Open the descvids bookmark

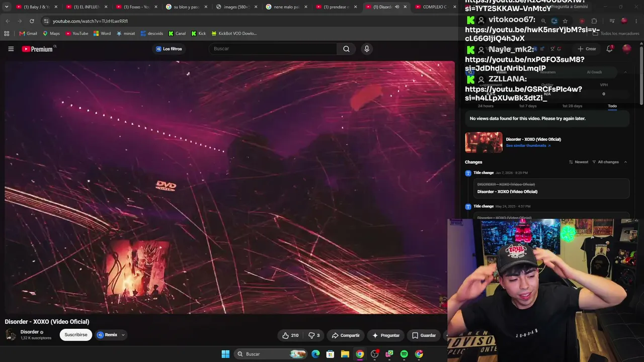[151, 34]
